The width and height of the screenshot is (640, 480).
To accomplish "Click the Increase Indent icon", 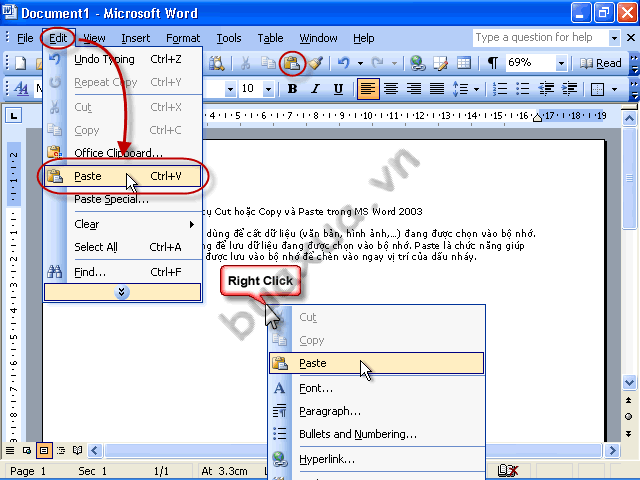I will pos(569,89).
